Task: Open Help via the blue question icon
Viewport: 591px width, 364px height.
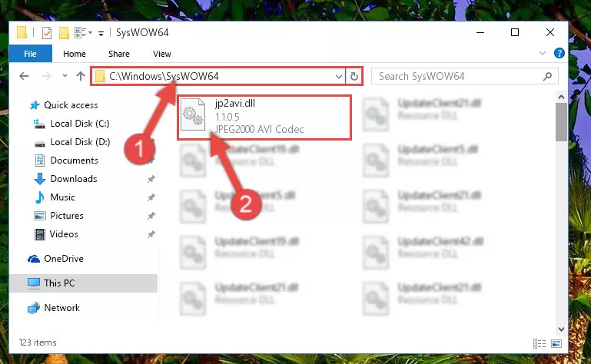Action: 559,53
